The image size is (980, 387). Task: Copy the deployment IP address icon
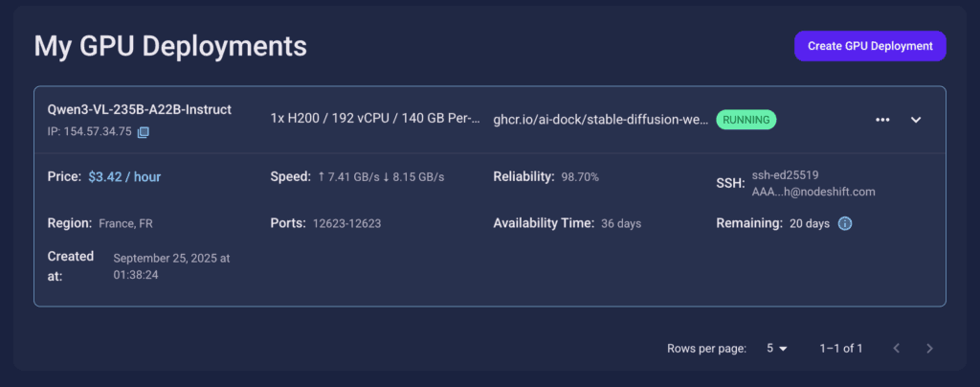coord(144,132)
